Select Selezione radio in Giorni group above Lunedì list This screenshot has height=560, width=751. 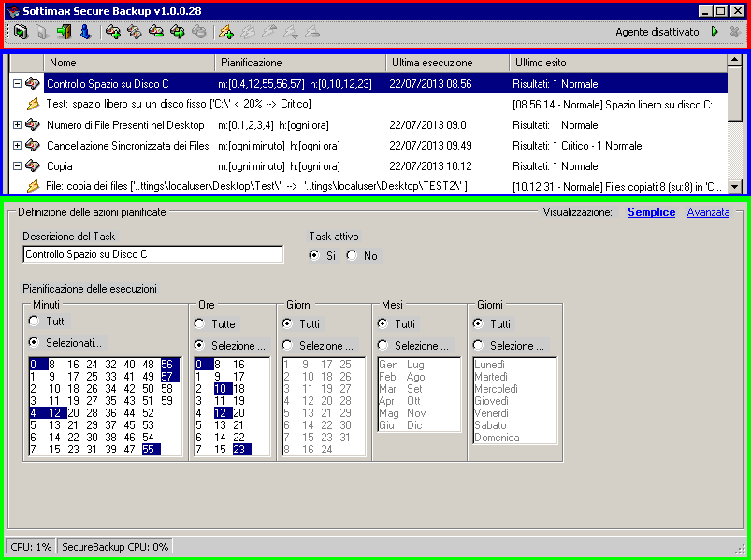(x=478, y=345)
